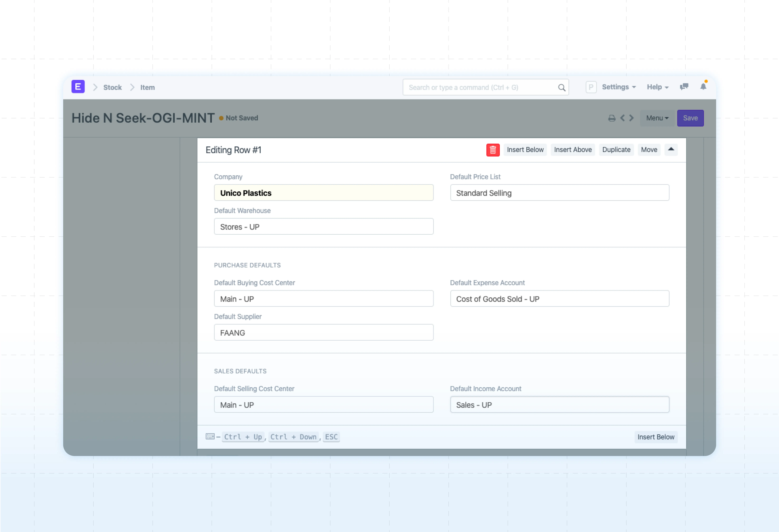Click the search magnifier icon
Viewport: 779px width, 532px height.
tap(561, 88)
